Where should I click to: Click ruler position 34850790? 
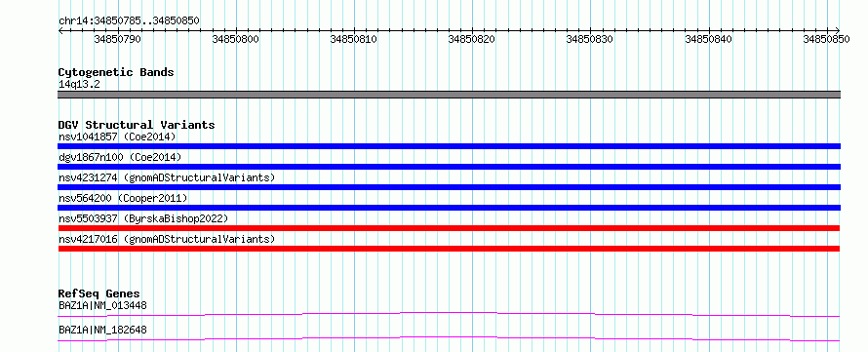117,39
